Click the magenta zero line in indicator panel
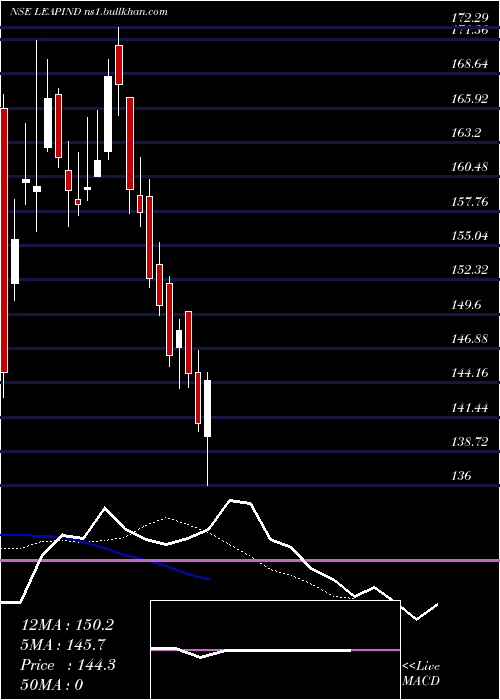 (250, 560)
